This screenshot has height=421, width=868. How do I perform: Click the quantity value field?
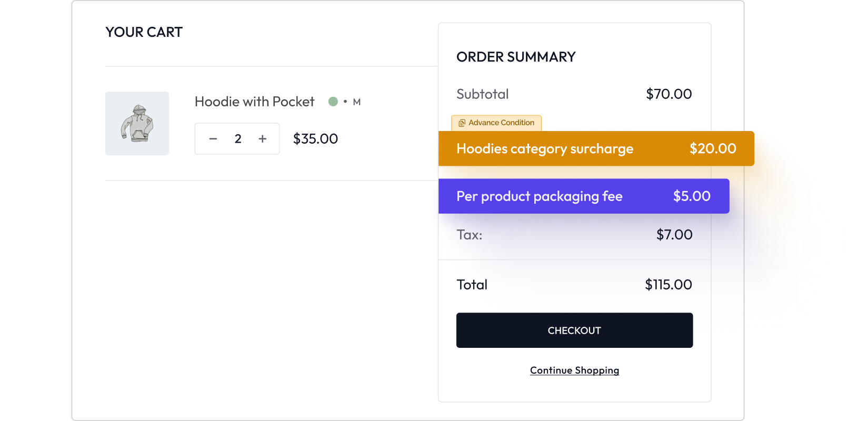coord(238,139)
